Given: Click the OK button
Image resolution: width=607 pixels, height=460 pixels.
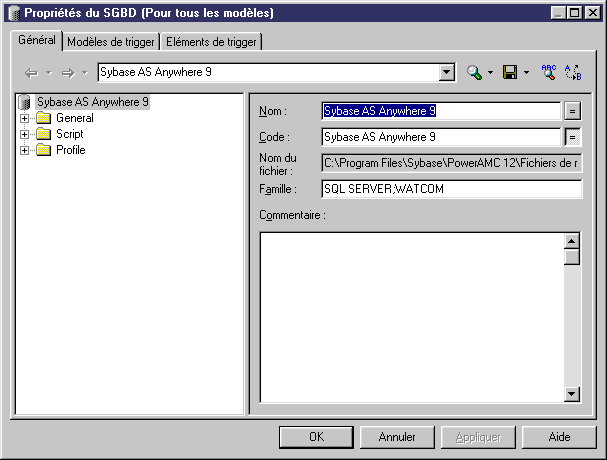Looking at the screenshot, I should tap(316, 437).
